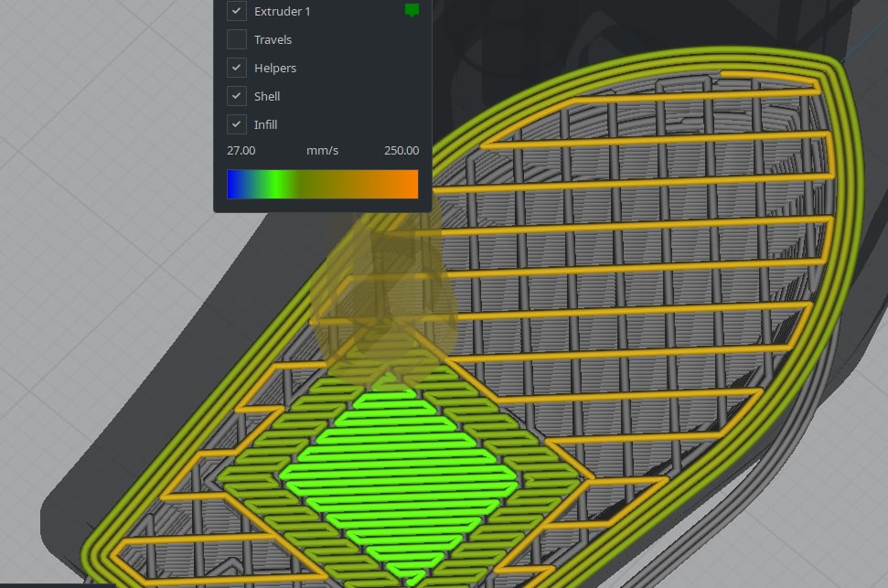Uncheck the Extruder 1 checkbox
This screenshot has height=588, width=888.
tap(236, 11)
